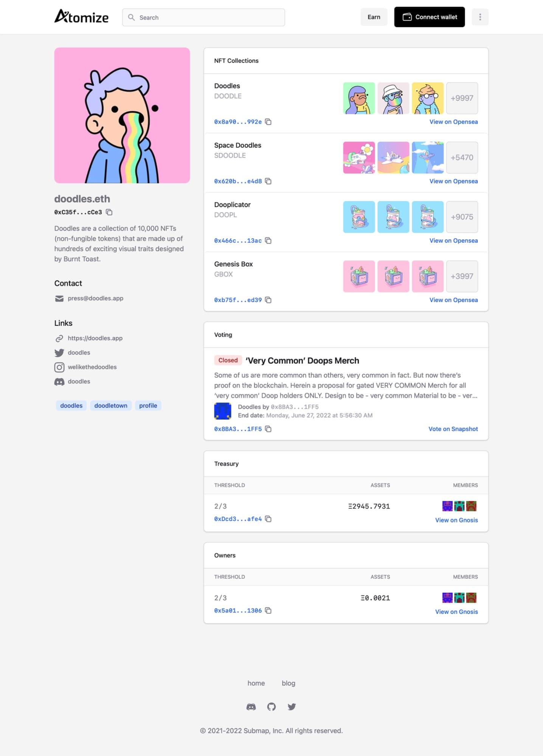This screenshot has height=756, width=543.
Task: Open the footer Twitter icon
Action: pyautogui.click(x=292, y=707)
